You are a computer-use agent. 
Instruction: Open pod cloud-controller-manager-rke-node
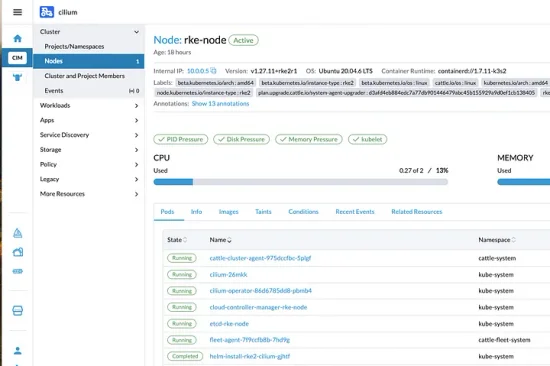point(258,307)
